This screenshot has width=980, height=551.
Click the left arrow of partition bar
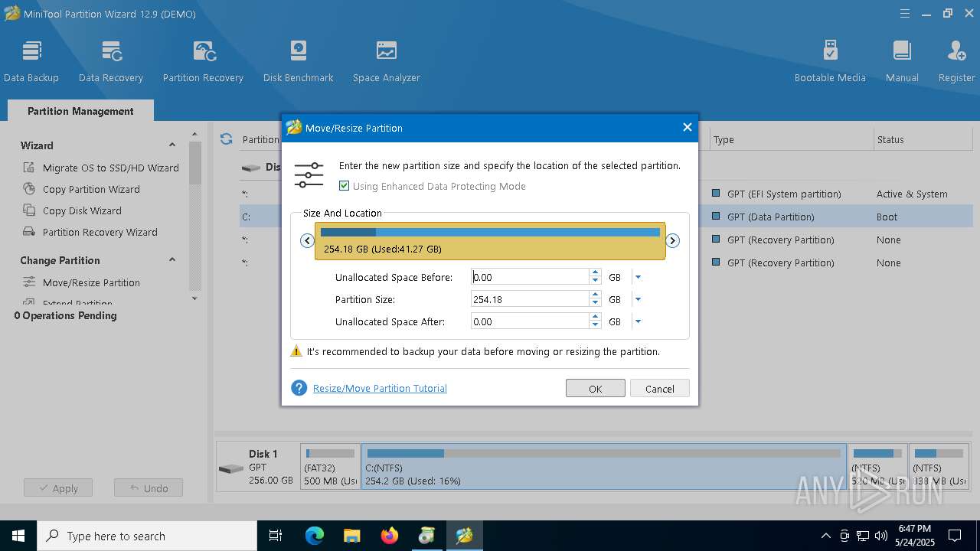(x=307, y=240)
